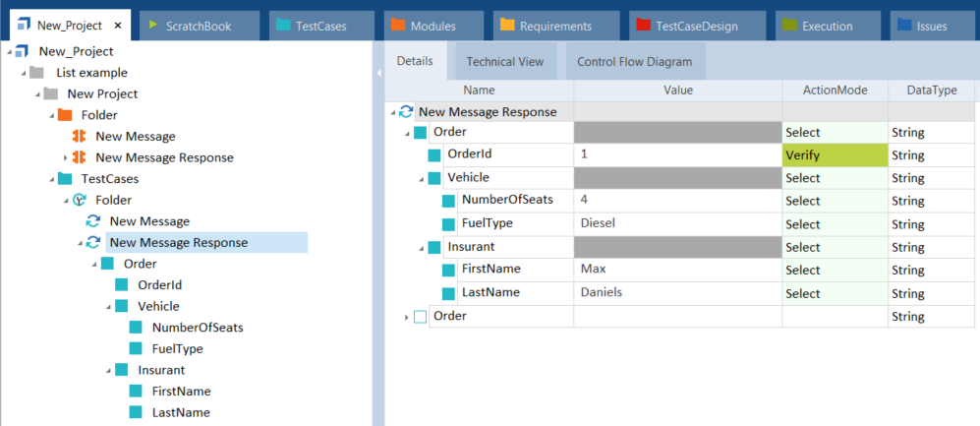The image size is (980, 426).
Task: Click the New_Project root icon in tree
Action: click(23, 51)
